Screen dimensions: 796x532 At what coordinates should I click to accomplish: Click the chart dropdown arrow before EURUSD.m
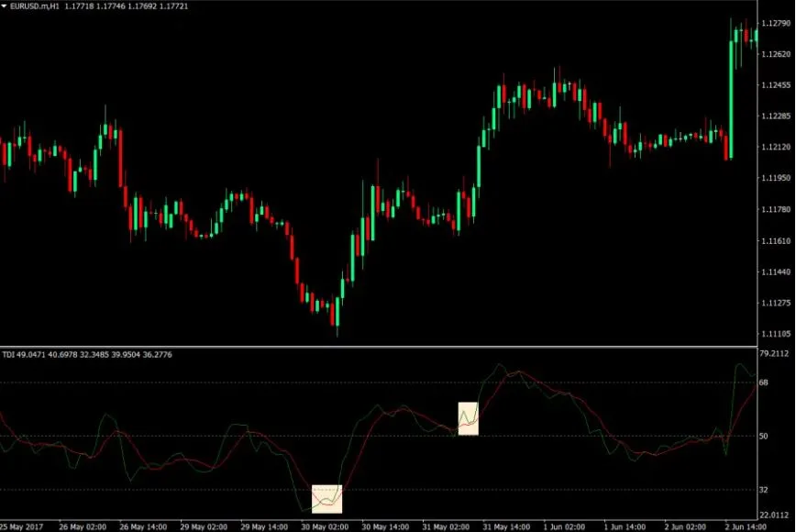pyautogui.click(x=6, y=6)
